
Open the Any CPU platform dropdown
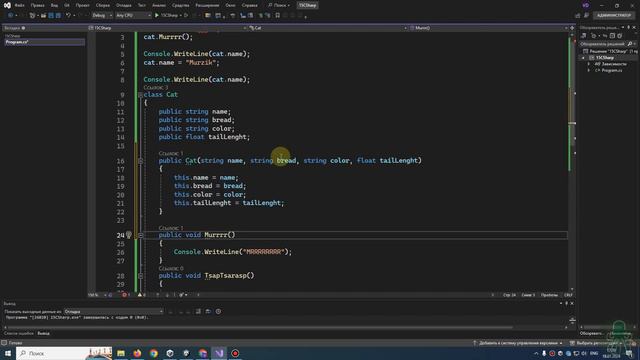[x=133, y=16]
